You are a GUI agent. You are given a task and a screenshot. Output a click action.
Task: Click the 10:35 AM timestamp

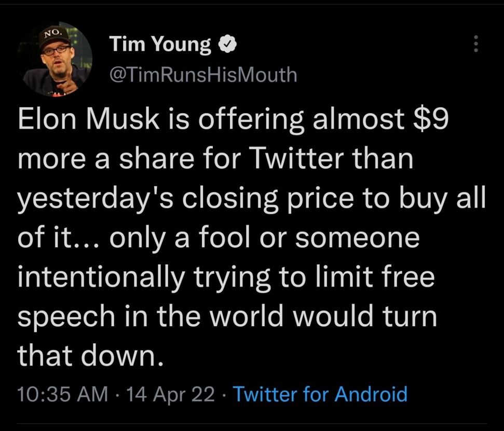(x=62, y=394)
